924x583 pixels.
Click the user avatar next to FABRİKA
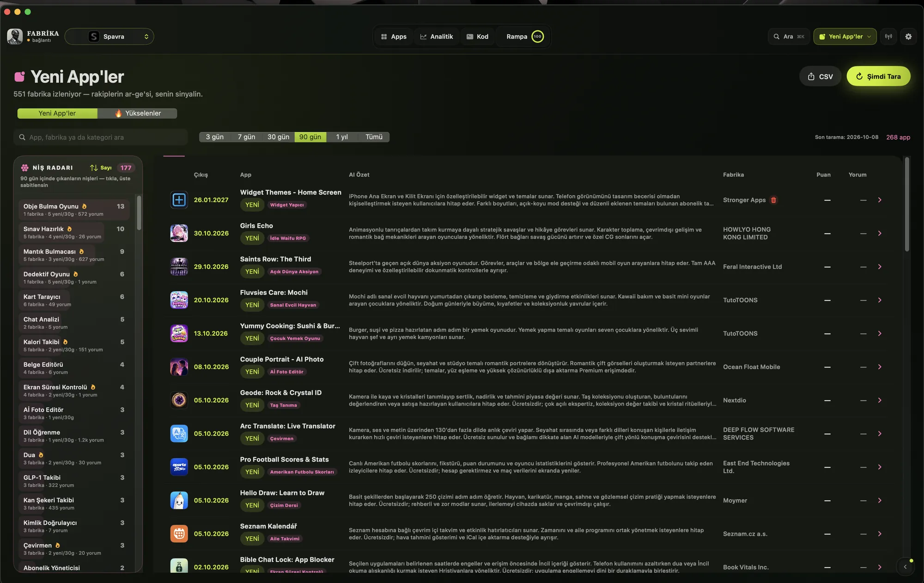[15, 37]
